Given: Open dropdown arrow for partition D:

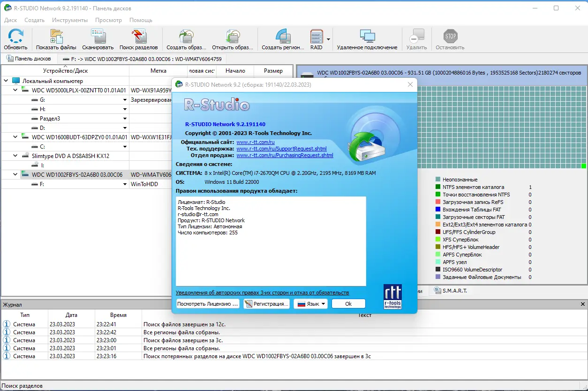Looking at the screenshot, I should point(125,128).
